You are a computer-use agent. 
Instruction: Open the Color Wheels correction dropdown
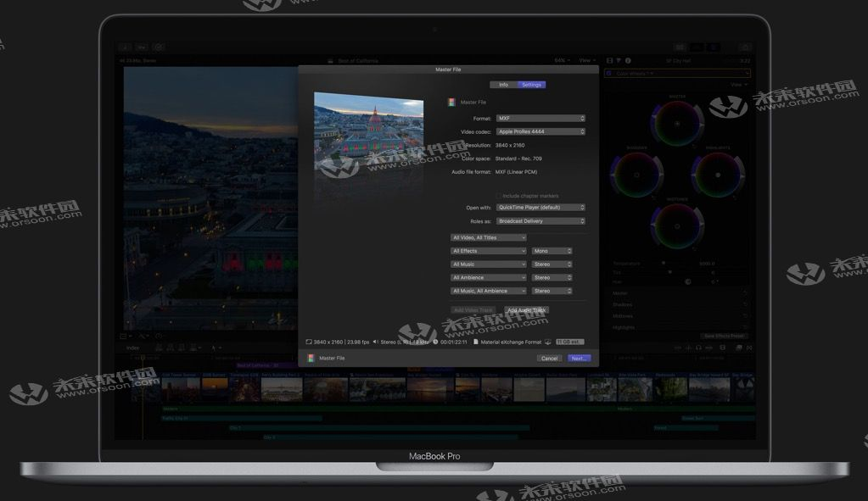635,73
